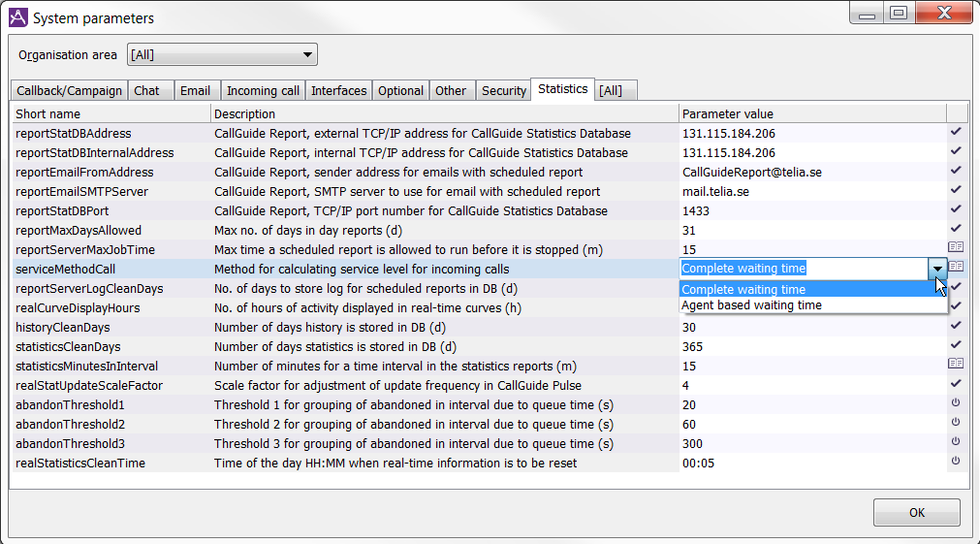The width and height of the screenshot is (980, 544).
Task: Open the Security tab
Action: click(503, 90)
